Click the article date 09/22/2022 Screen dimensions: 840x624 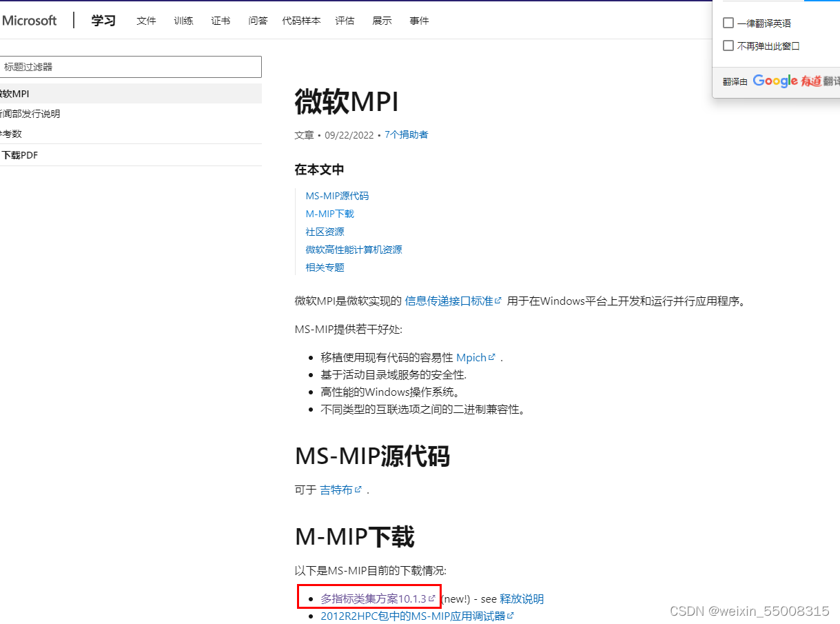click(x=349, y=134)
